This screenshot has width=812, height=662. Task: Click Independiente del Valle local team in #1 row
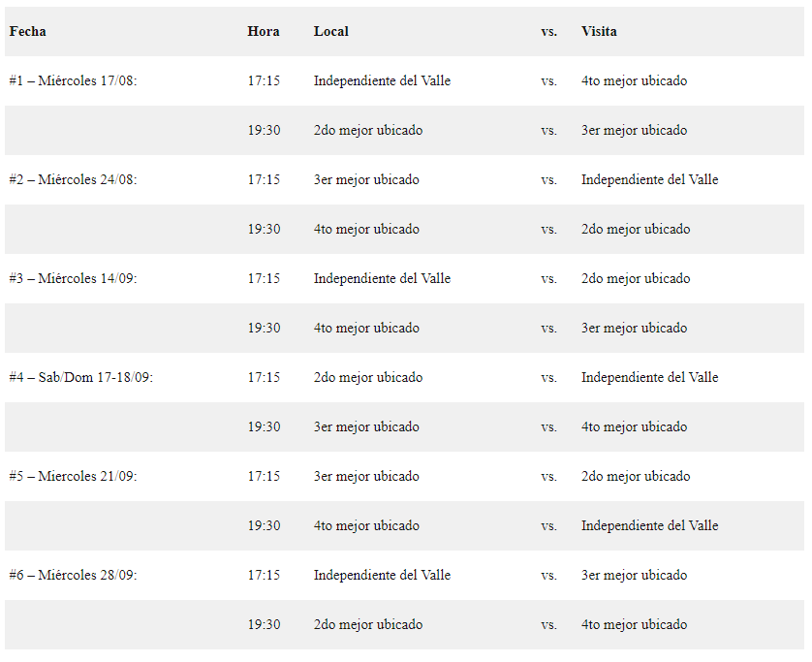tap(382, 80)
